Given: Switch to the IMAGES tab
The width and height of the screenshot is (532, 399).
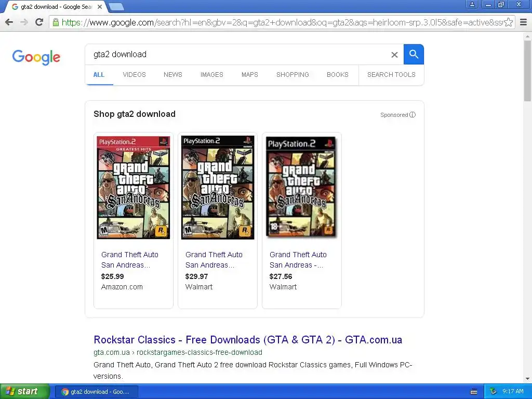Looking at the screenshot, I should [212, 75].
